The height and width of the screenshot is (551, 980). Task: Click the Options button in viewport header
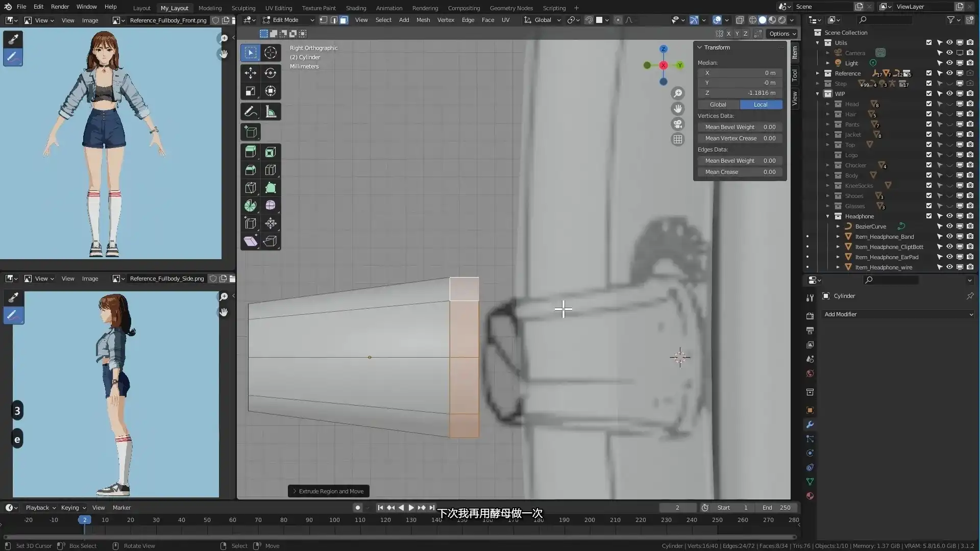coord(782,34)
